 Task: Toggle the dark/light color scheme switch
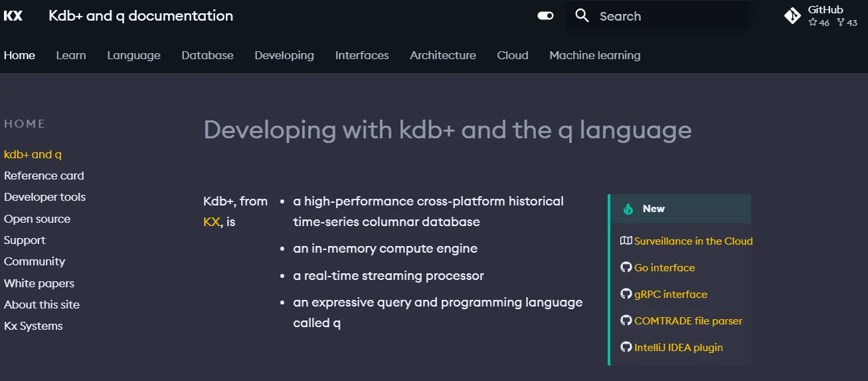pyautogui.click(x=545, y=16)
